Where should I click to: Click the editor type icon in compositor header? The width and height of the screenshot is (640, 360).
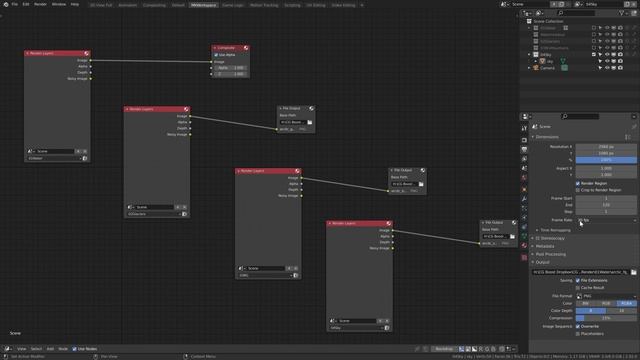tap(7, 349)
